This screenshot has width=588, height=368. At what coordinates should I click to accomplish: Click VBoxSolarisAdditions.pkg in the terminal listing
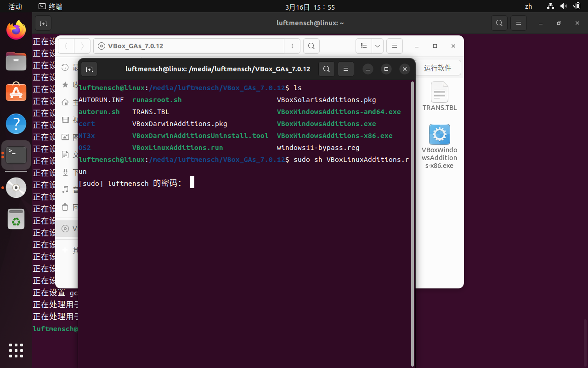(327, 100)
